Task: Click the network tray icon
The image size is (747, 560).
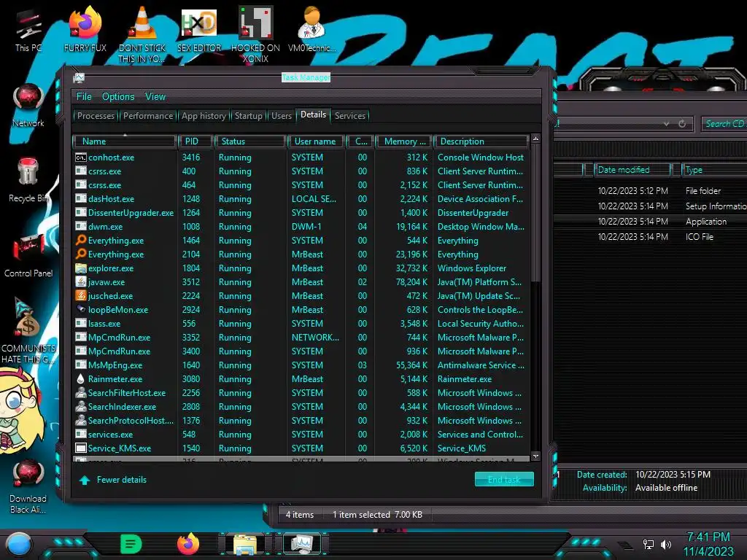Action: point(649,544)
